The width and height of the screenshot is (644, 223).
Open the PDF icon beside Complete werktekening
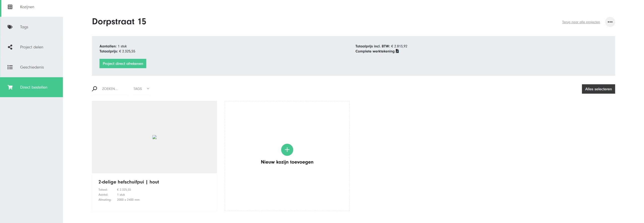(x=397, y=51)
